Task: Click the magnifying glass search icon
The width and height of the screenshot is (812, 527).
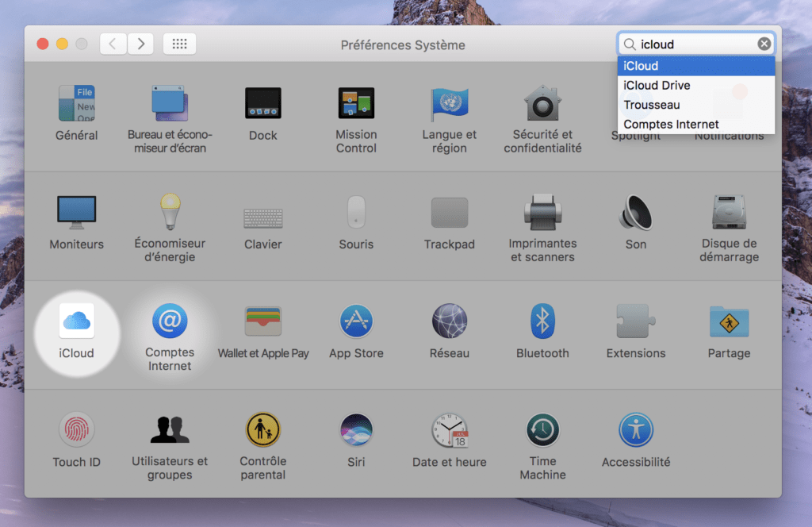Action: tap(630, 44)
